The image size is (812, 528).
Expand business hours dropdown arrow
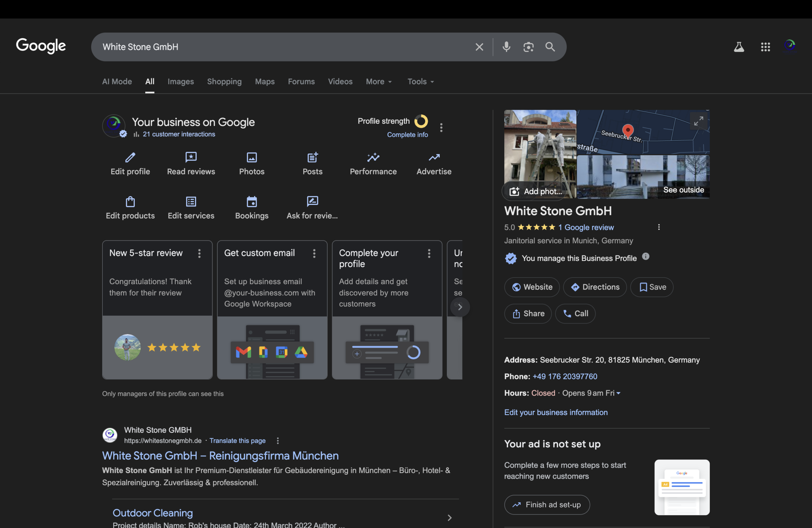(x=619, y=393)
